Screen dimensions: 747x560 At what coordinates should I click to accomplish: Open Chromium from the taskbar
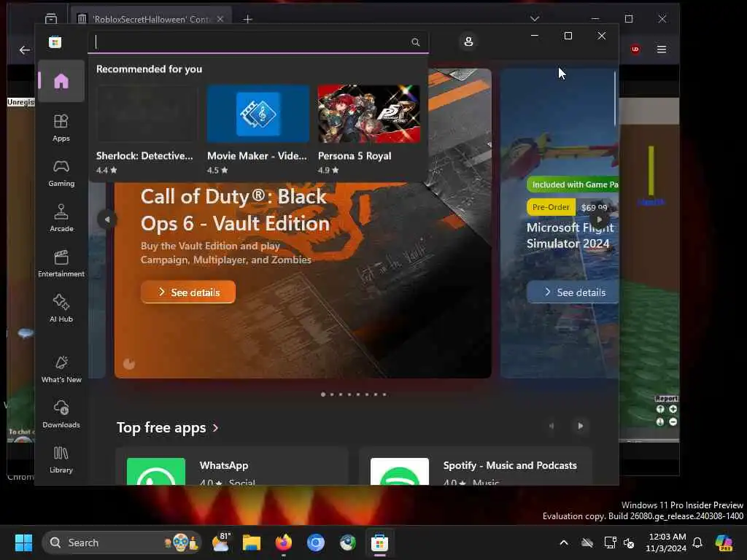[x=315, y=542]
